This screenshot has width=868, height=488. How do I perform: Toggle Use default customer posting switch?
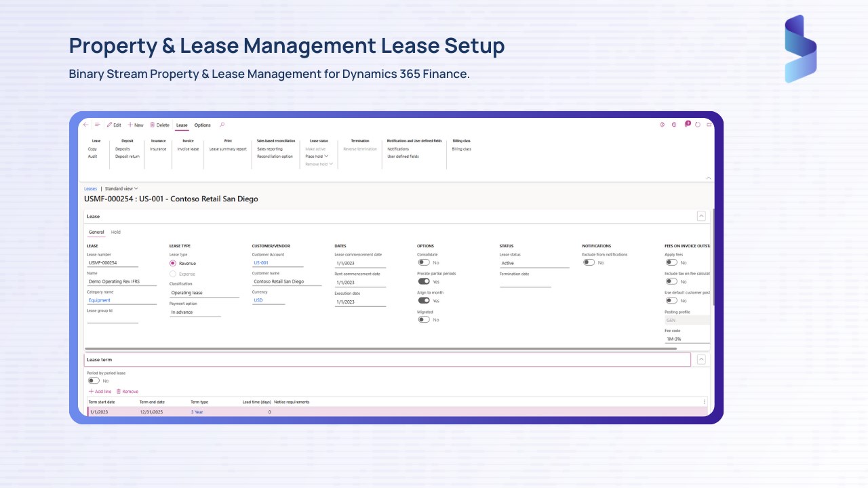[671, 300]
